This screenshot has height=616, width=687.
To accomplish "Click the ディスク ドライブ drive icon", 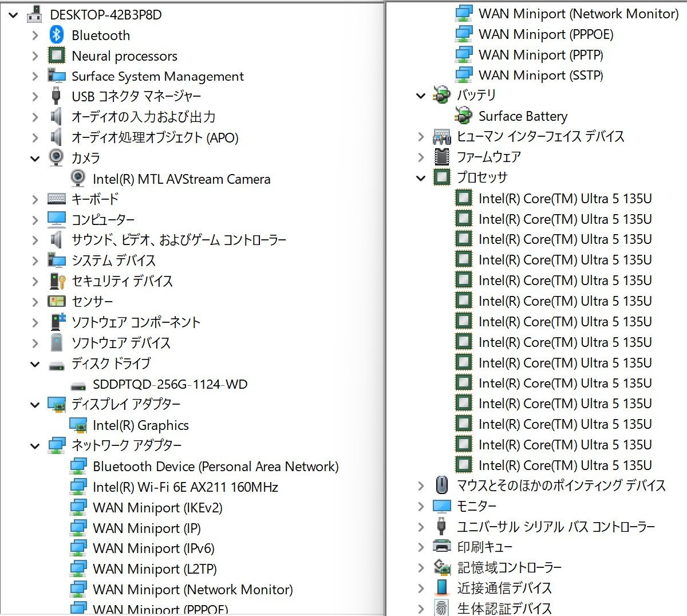I will coord(56,365).
